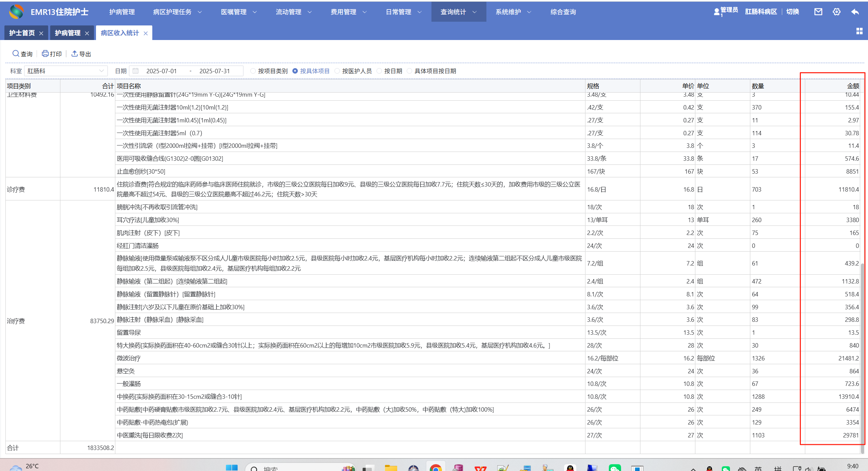868x471 pixels.
Task: Open the 科室 肛肠科 dropdown
Action: click(66, 71)
